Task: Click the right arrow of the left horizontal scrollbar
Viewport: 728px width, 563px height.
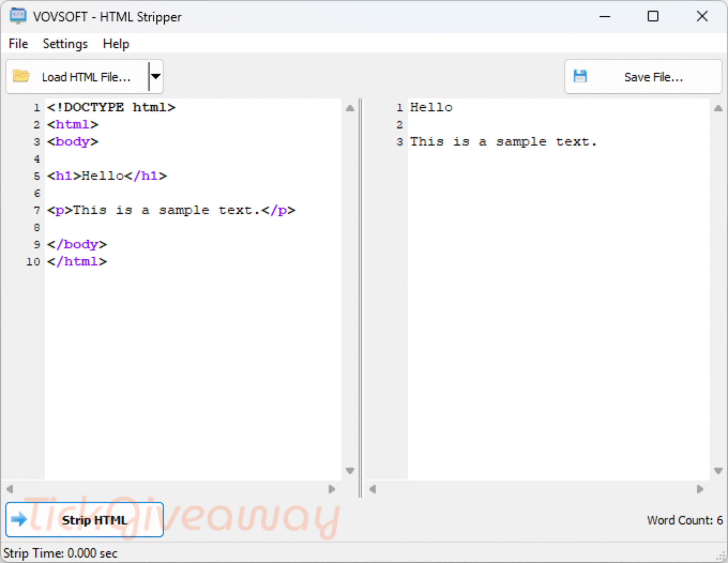Action: pos(332,489)
